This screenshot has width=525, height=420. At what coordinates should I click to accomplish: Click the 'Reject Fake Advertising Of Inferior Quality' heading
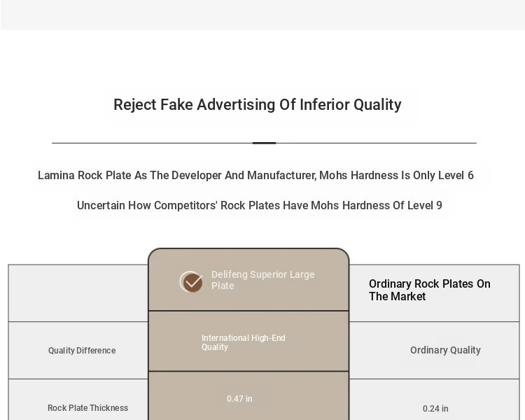257,105
